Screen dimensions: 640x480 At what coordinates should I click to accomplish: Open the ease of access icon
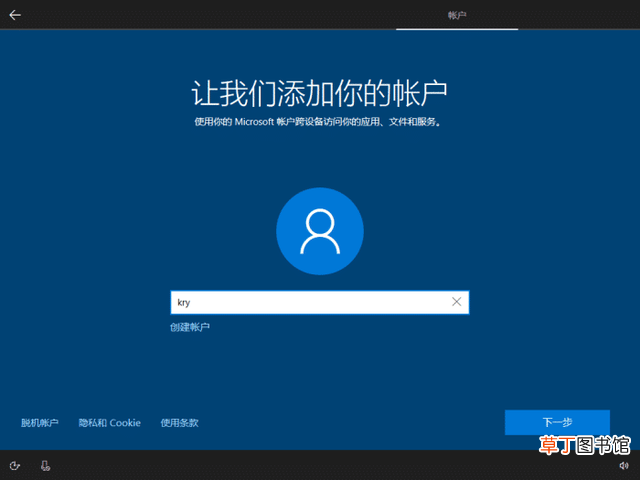[15, 466]
